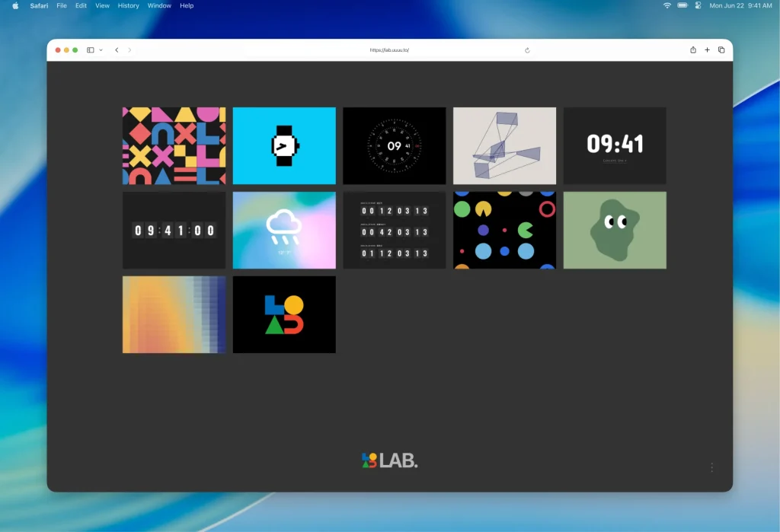Click the Safari sidebar toggle icon
This screenshot has width=780, height=532.
tap(90, 50)
